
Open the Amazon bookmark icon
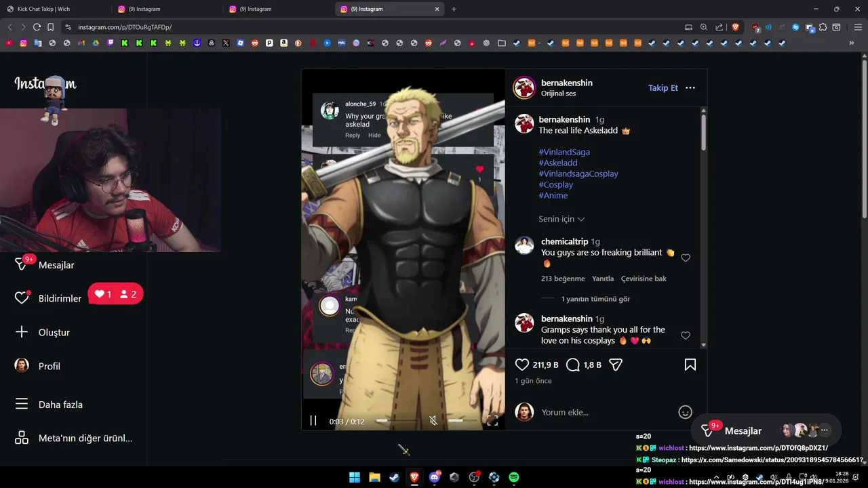click(283, 43)
